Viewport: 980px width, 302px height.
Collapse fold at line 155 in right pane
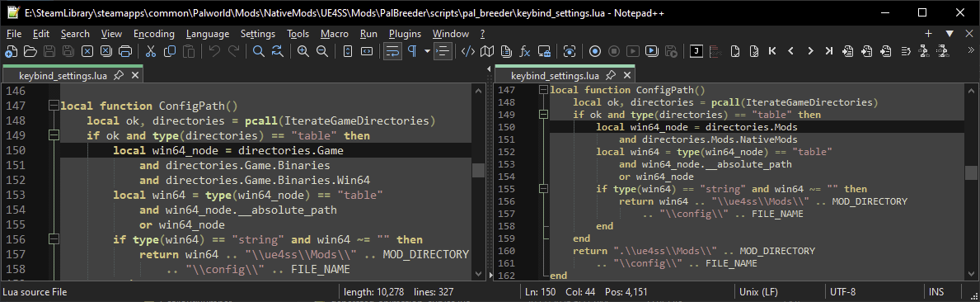(x=543, y=189)
